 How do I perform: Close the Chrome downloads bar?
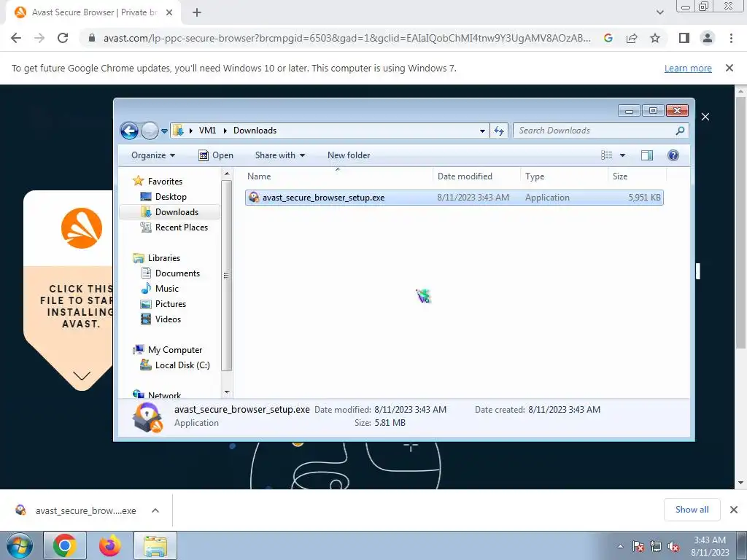(x=734, y=510)
